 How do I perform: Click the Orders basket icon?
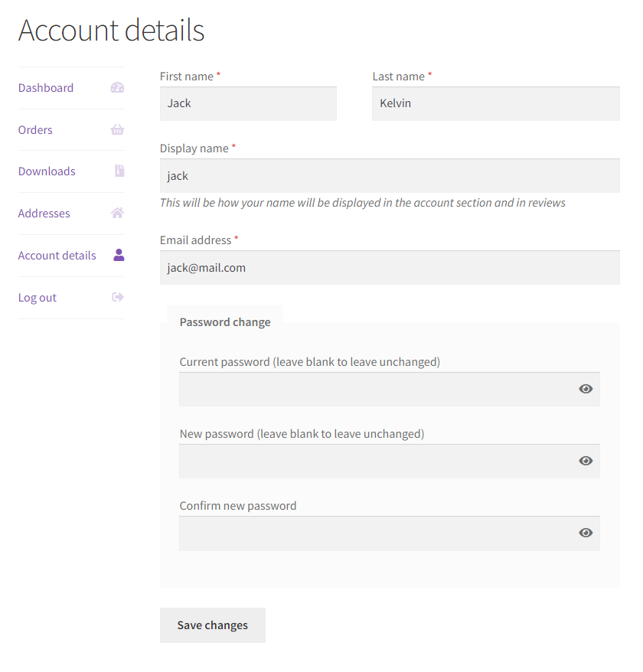[x=117, y=129]
